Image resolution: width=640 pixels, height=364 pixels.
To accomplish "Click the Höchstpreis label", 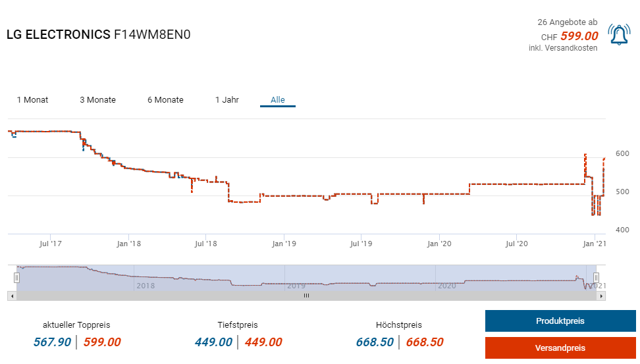I will (x=399, y=325).
